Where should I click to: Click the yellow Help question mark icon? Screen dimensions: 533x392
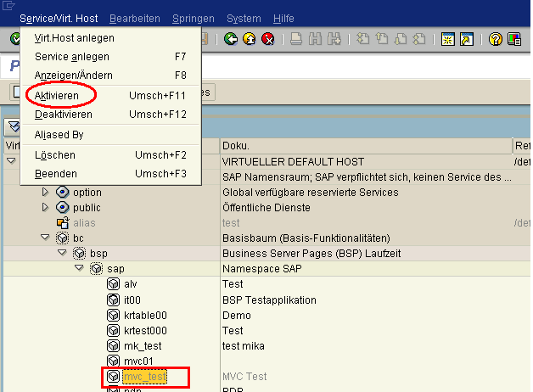click(495, 39)
